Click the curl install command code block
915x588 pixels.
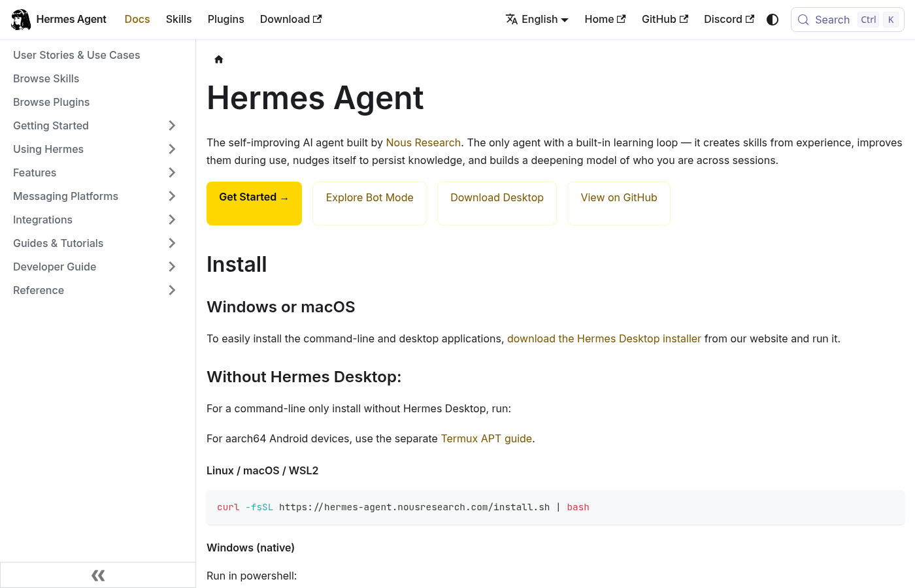[556, 507]
